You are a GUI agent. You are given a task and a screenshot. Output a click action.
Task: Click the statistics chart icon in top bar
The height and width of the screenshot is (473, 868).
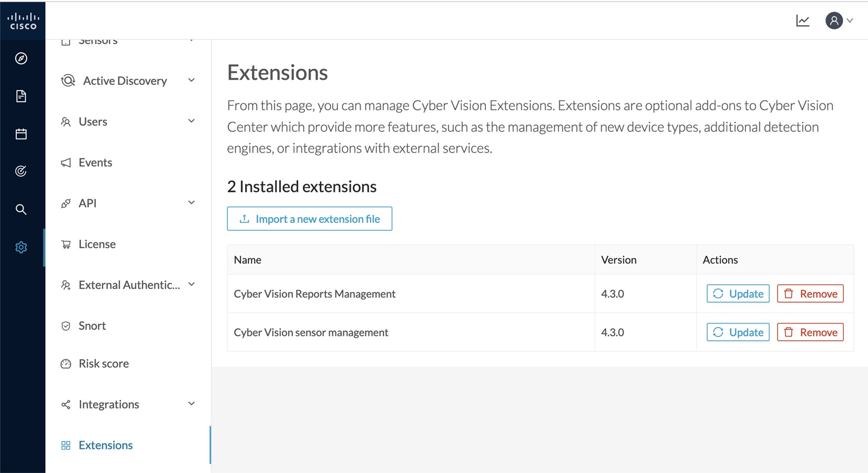(x=802, y=20)
